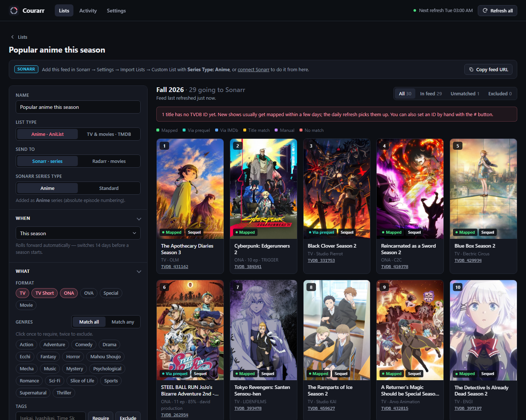
Task: Click Mapped badge on The Ramparts of Ice
Action: (319, 374)
